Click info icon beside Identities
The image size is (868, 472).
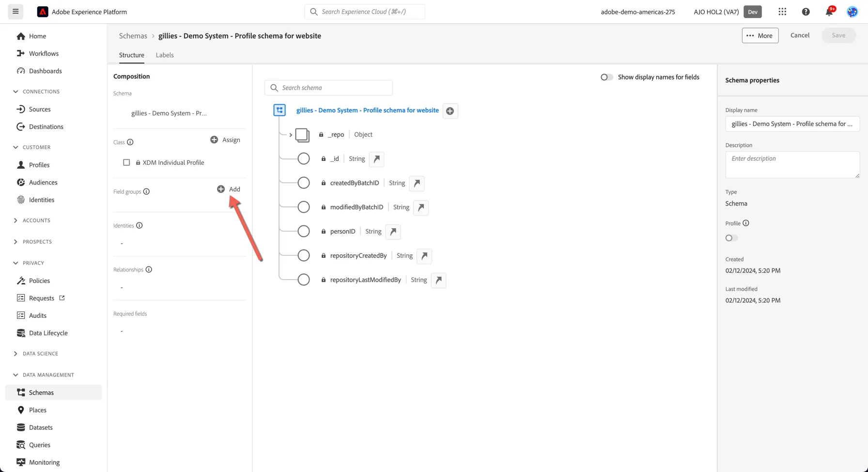coord(139,225)
